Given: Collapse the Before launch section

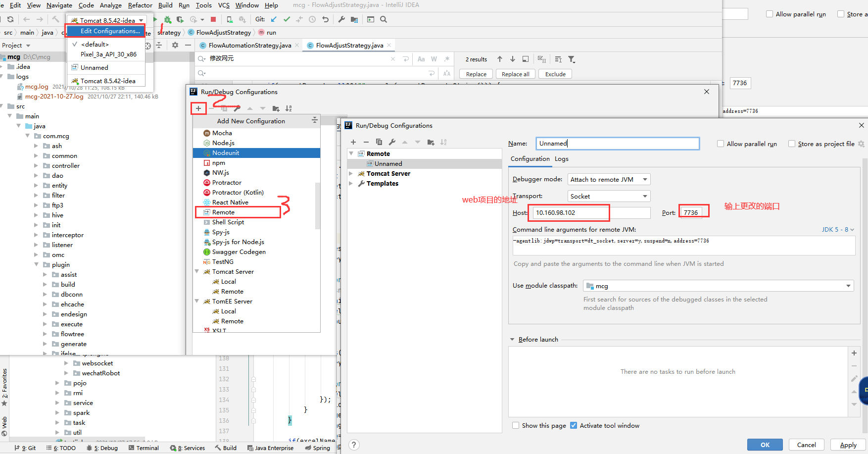Looking at the screenshot, I should coord(512,340).
